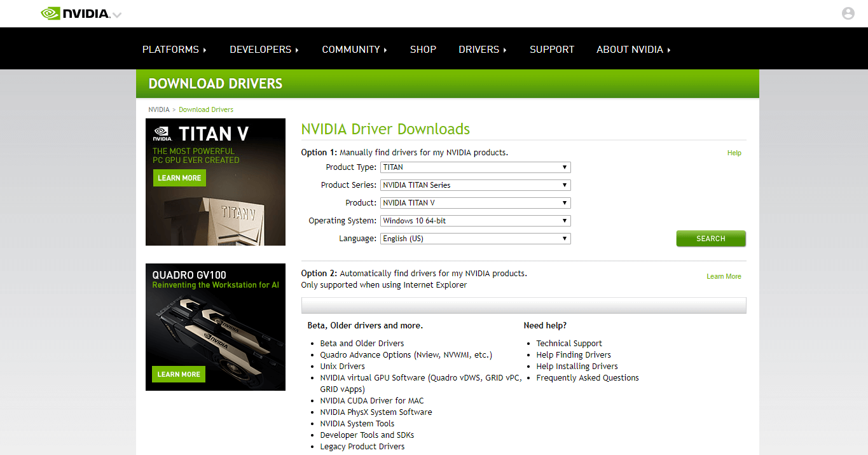Image resolution: width=868 pixels, height=455 pixels.
Task: Open the Language dropdown
Action: (x=475, y=239)
